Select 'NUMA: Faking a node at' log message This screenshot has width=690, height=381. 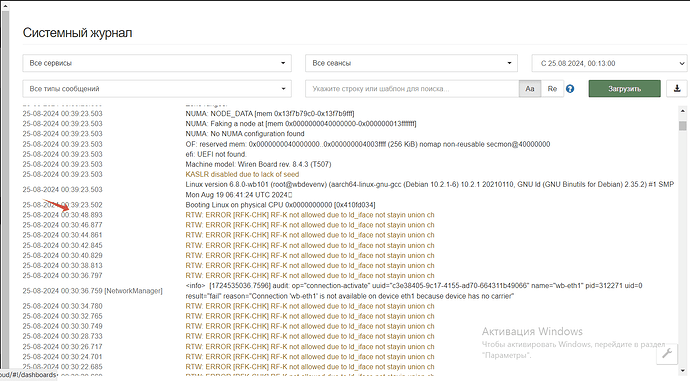(301, 124)
